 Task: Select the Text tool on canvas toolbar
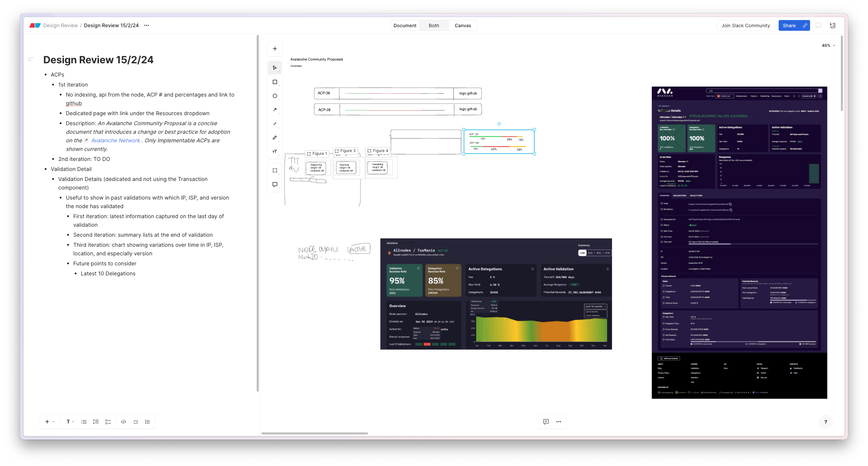point(275,152)
